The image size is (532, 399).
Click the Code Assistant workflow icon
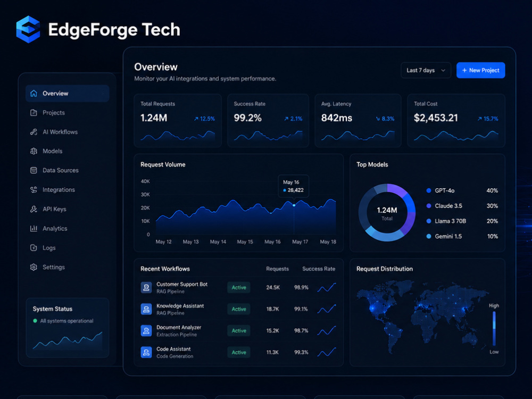146,352
